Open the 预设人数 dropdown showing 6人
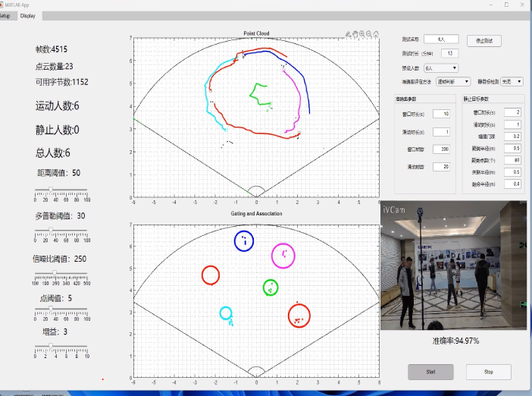532x396 pixels. coord(441,68)
